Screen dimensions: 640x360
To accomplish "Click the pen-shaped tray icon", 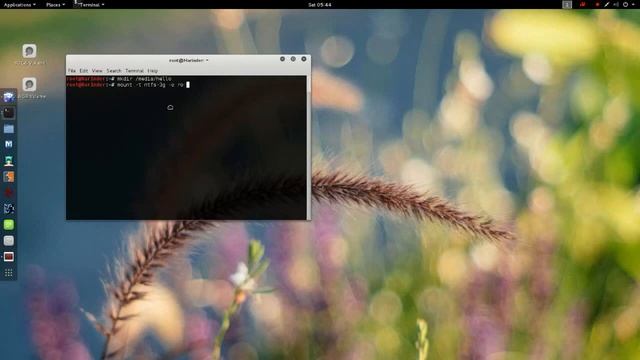I will coord(607,4).
